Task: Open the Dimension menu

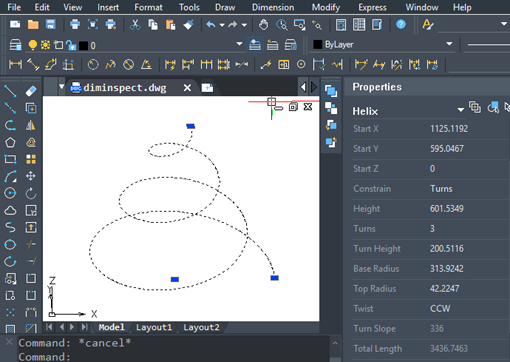Action: point(273,7)
